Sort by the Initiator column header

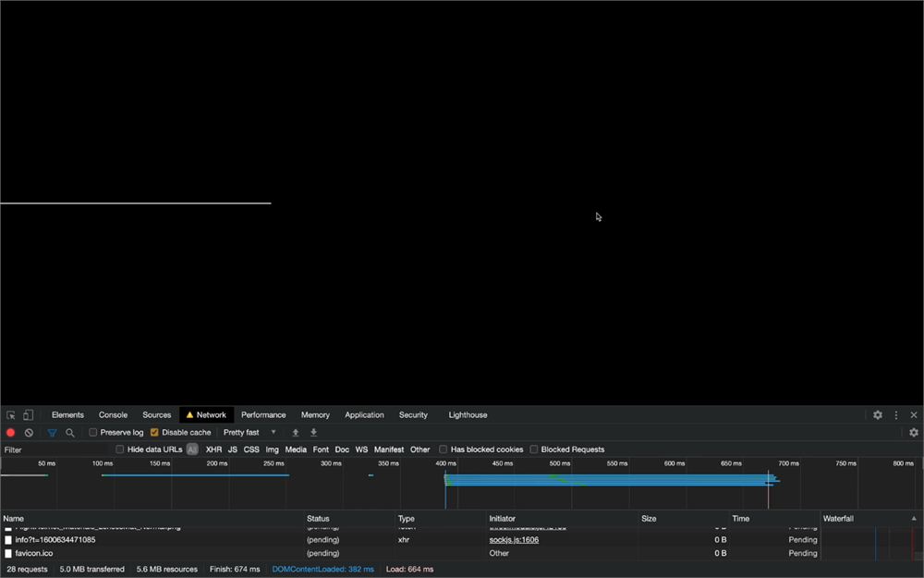click(x=563, y=519)
